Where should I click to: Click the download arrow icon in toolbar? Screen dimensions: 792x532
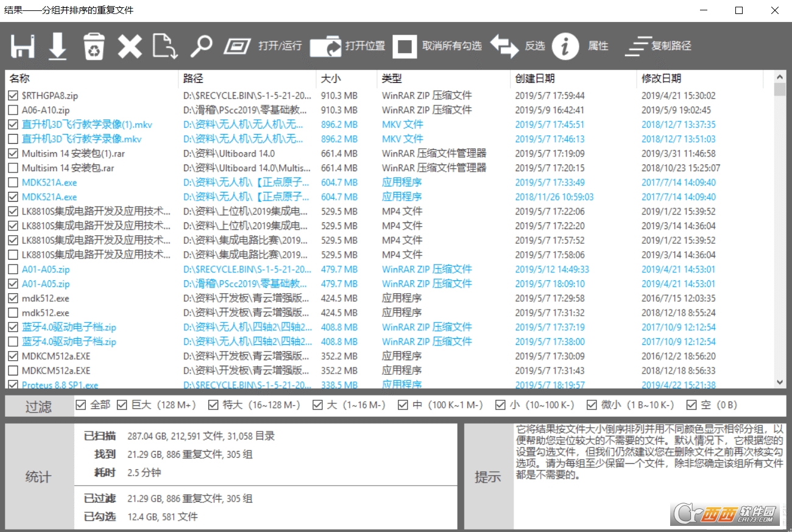57,46
